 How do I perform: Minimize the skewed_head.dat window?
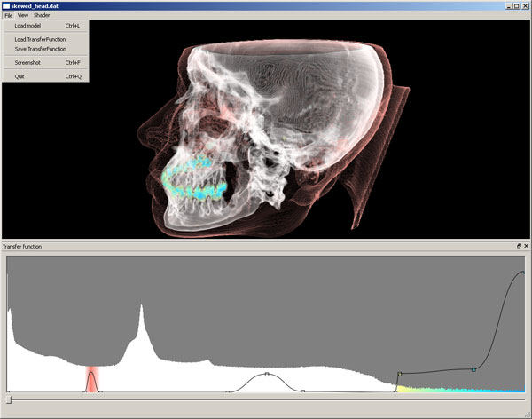click(x=507, y=5)
